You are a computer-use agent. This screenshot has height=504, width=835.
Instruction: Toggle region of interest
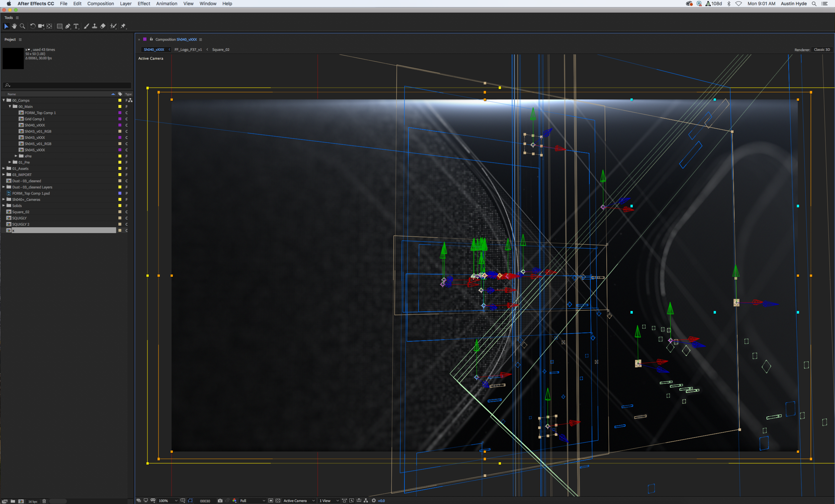coord(271,500)
